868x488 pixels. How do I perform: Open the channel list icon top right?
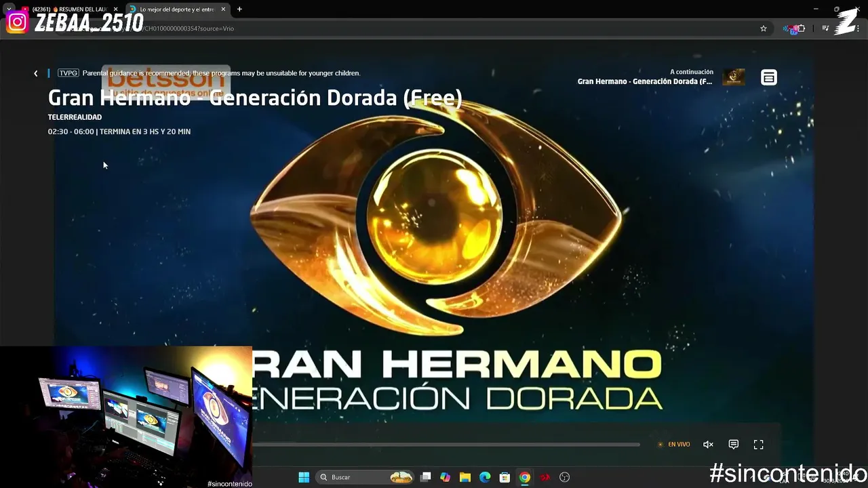pyautogui.click(x=768, y=78)
